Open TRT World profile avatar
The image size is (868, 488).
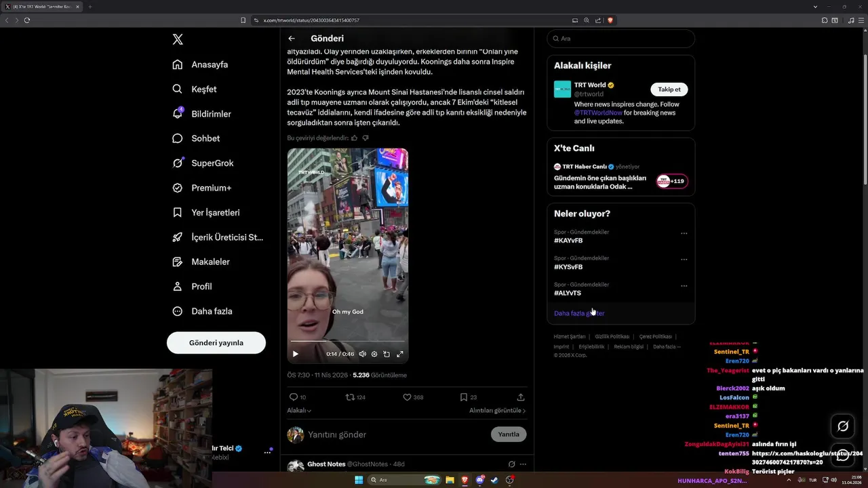[x=562, y=89]
